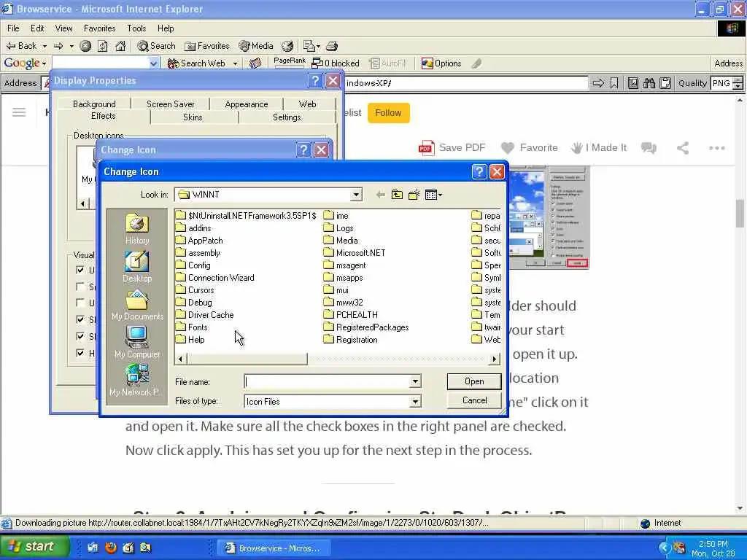747x560 pixels.
Task: Click the yellow Follow button
Action: point(388,113)
